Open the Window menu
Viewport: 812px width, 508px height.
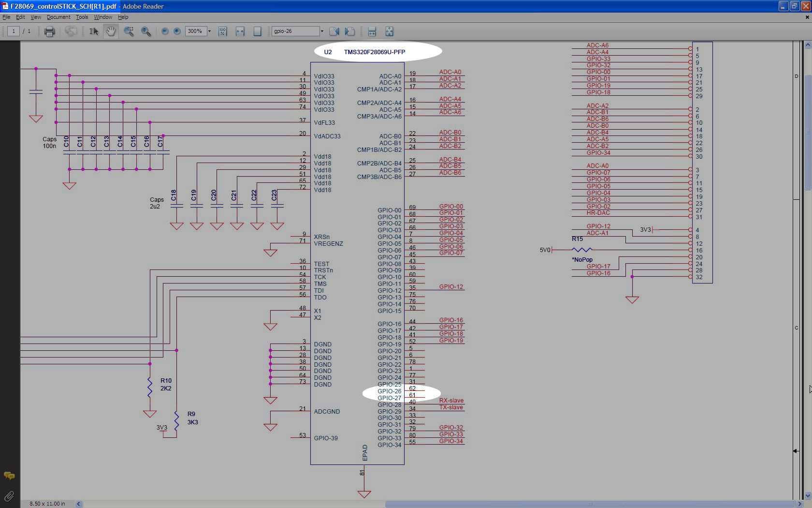[103, 17]
